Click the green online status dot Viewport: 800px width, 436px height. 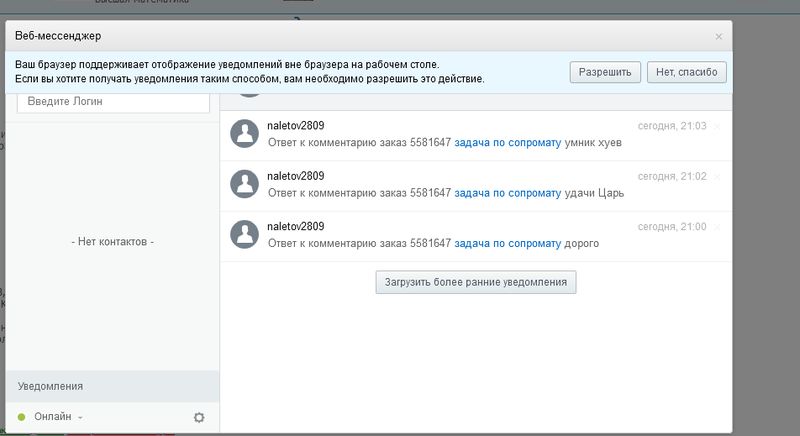21,417
